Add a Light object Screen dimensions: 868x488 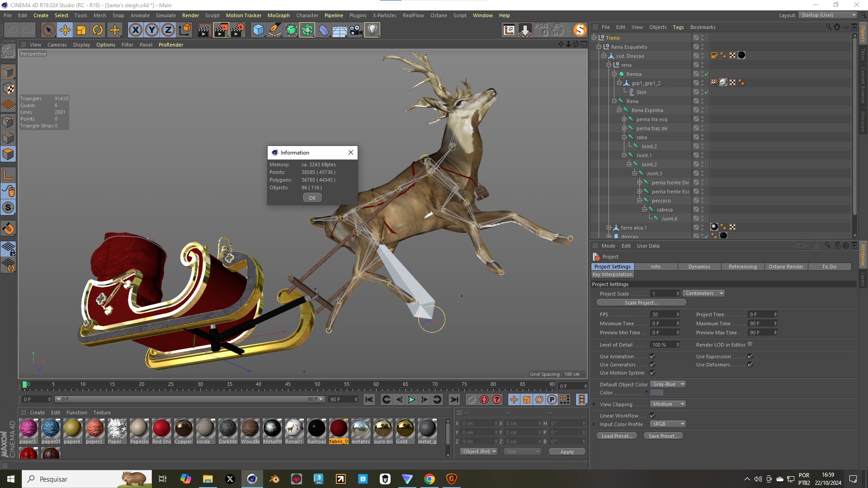(x=372, y=30)
